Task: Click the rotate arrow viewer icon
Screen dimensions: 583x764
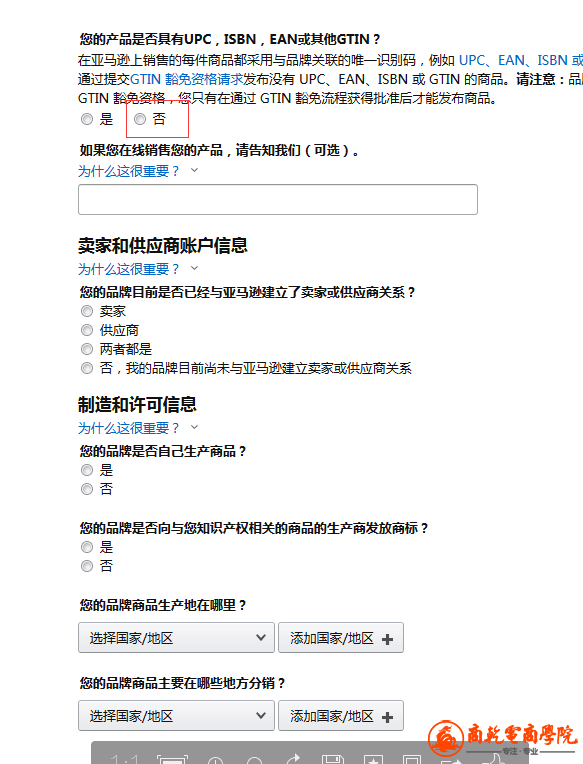Action: click(294, 759)
